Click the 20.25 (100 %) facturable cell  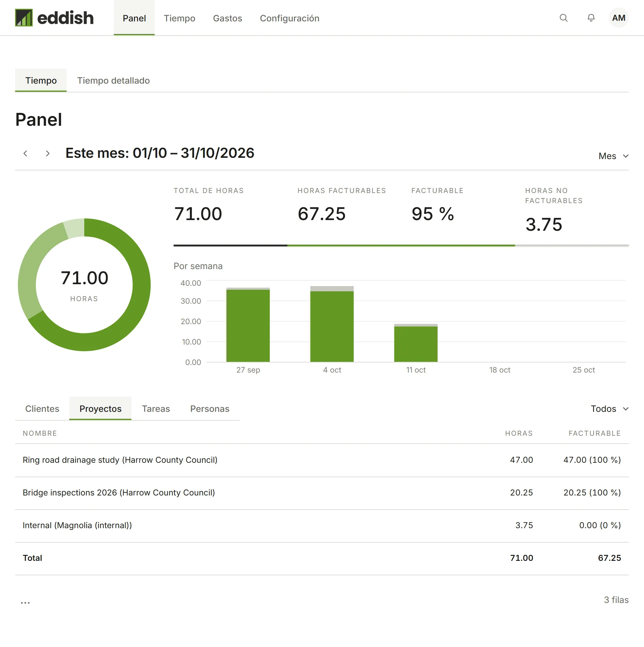[x=592, y=493]
